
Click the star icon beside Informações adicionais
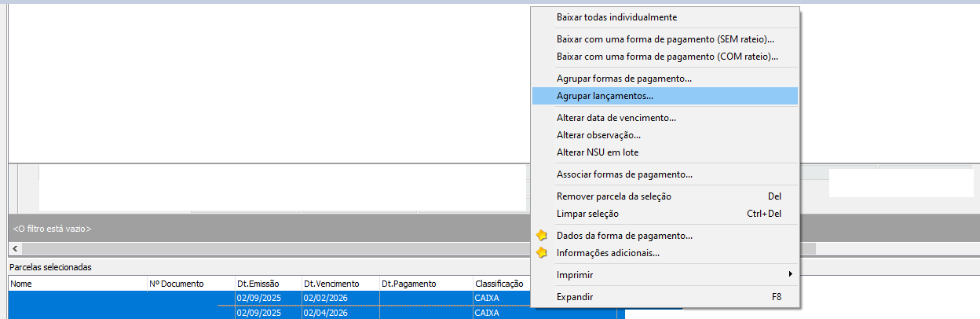[541, 253]
